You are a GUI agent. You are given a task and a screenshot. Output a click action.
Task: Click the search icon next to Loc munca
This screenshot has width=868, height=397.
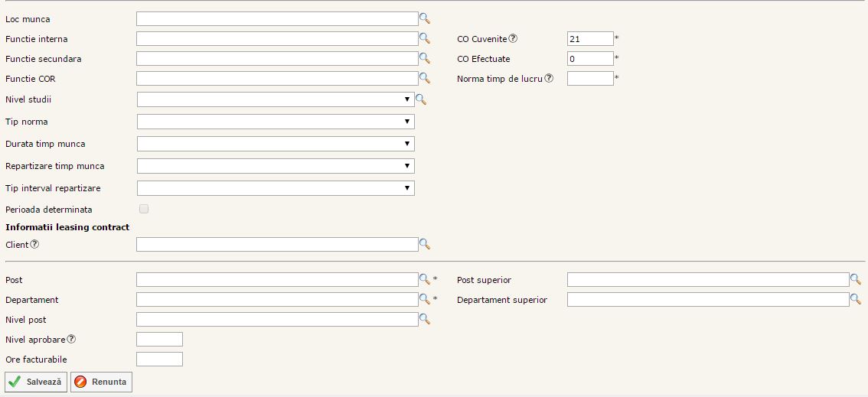[x=425, y=18]
